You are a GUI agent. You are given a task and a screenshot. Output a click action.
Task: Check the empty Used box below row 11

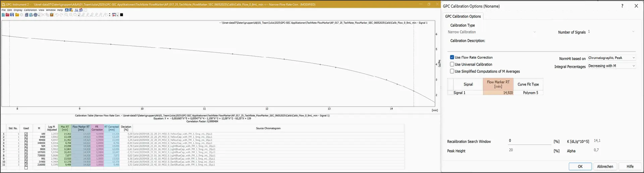coord(26,168)
